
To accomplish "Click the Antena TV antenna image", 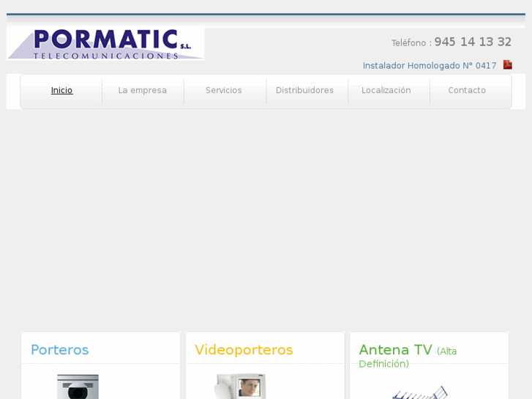I will (x=420, y=392).
